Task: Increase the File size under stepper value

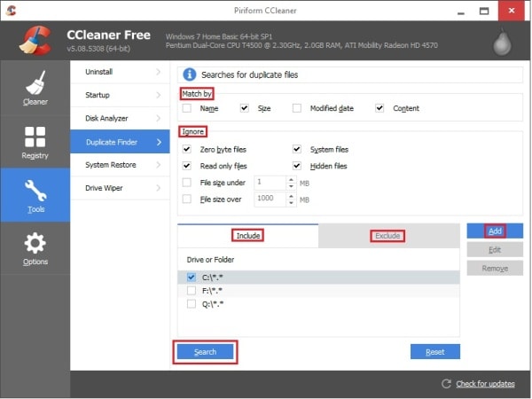Action: [290, 178]
